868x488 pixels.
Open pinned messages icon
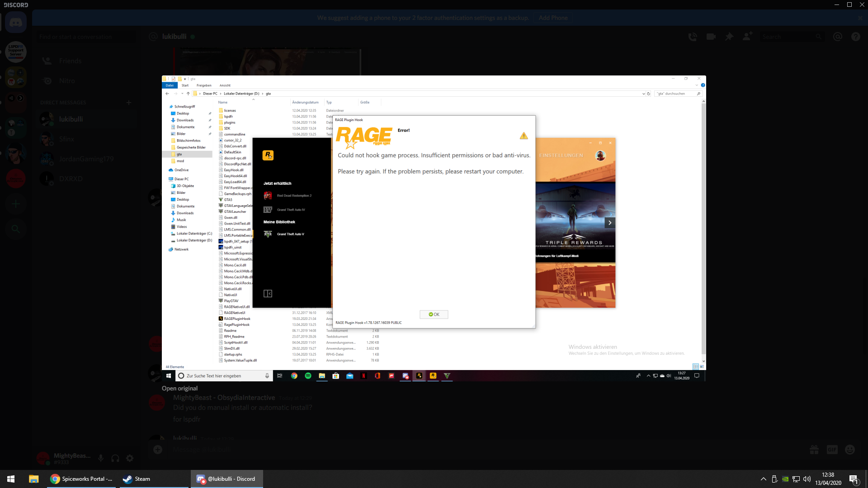[729, 37]
